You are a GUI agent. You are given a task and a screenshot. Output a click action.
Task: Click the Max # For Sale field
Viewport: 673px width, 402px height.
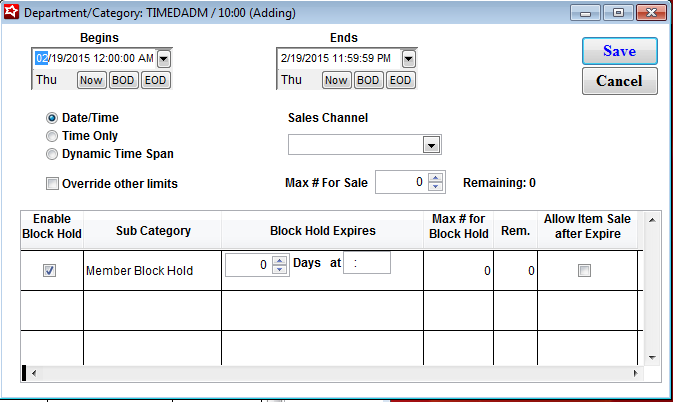[401, 182]
